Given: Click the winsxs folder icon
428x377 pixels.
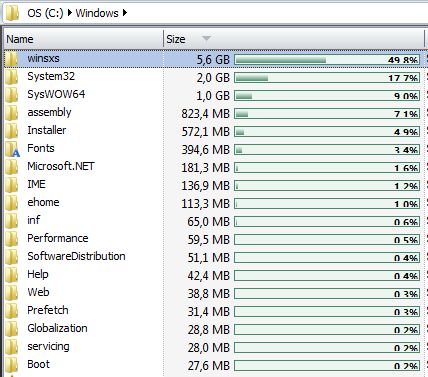Looking at the screenshot, I should [x=12, y=59].
